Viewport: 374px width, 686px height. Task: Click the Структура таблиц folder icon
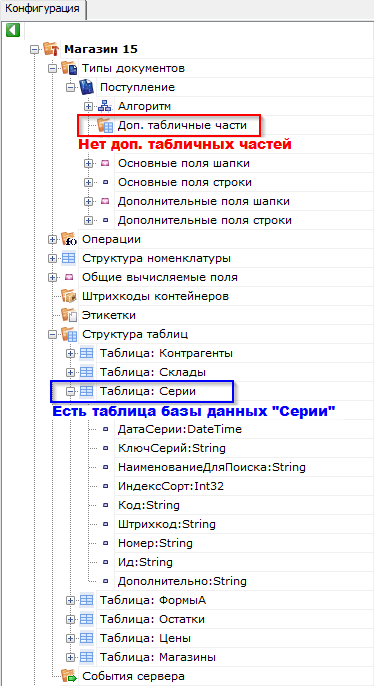pyautogui.click(x=69, y=335)
